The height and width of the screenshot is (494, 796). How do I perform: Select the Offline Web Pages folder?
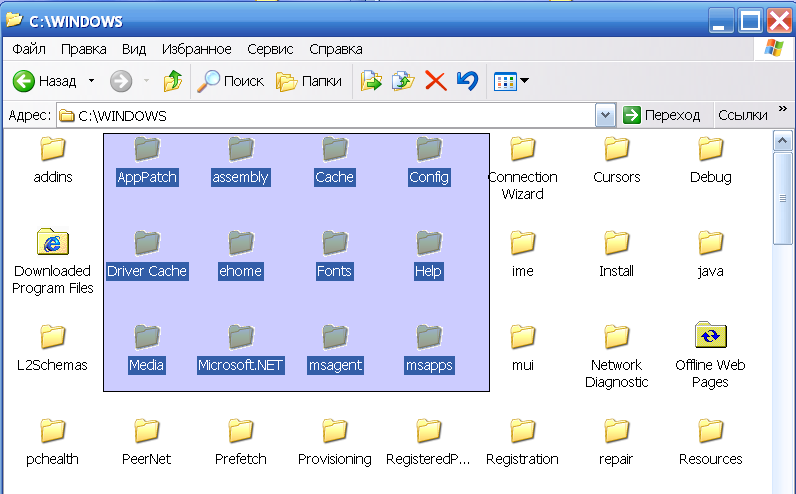pyautogui.click(x=711, y=355)
